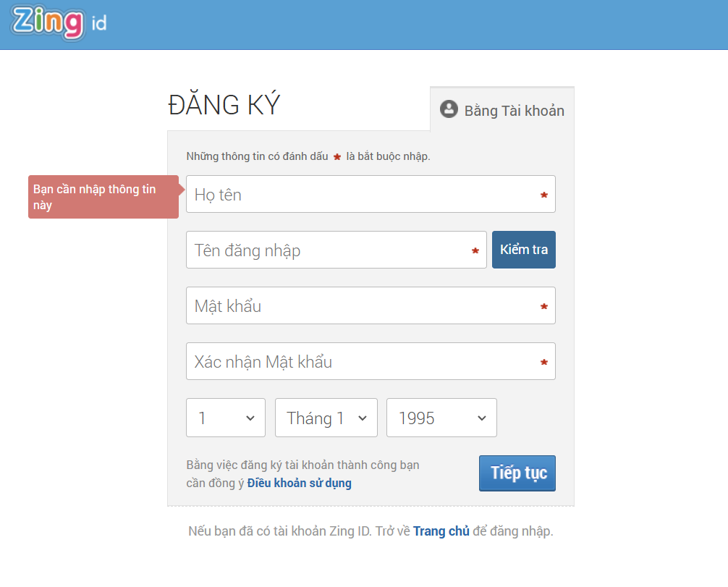
Task: Click the red asterisk in Mật khẩu field
Action: 543,307
